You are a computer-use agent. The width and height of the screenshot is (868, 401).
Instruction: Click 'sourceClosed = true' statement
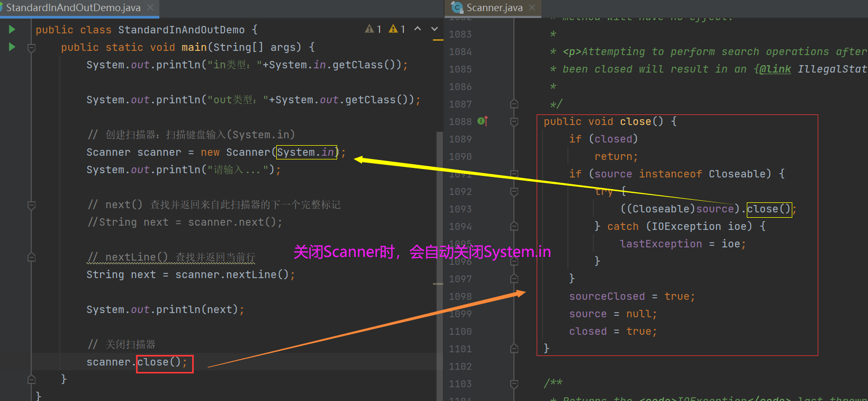(632, 297)
